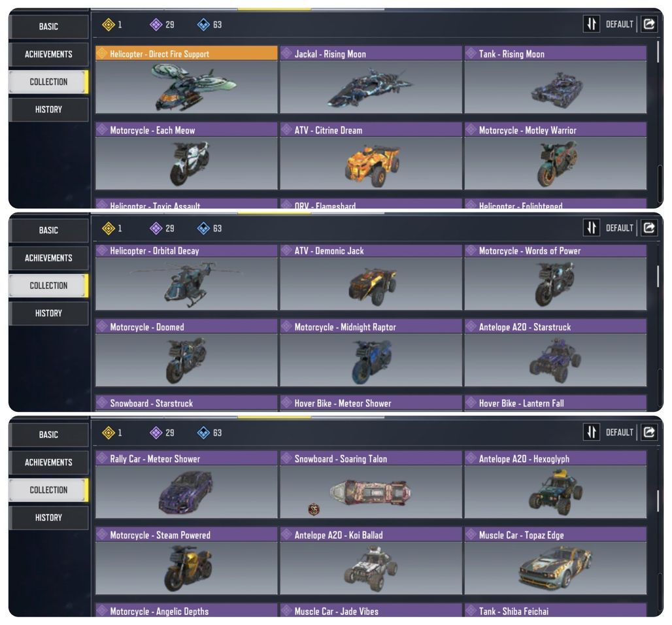
Task: Filter by purple epic rarity icon in middle panel
Action: coord(156,228)
